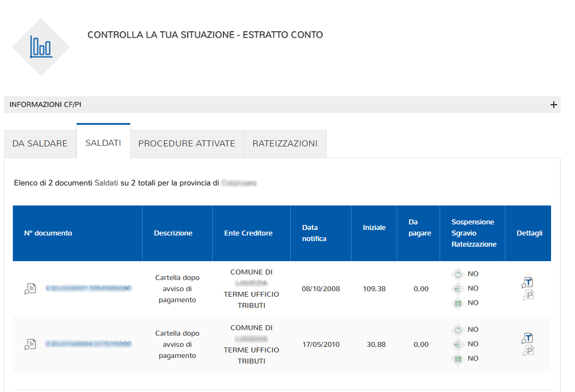
Task: Click calendar rateizzazione icon in the 30,88 row
Action: (x=458, y=359)
